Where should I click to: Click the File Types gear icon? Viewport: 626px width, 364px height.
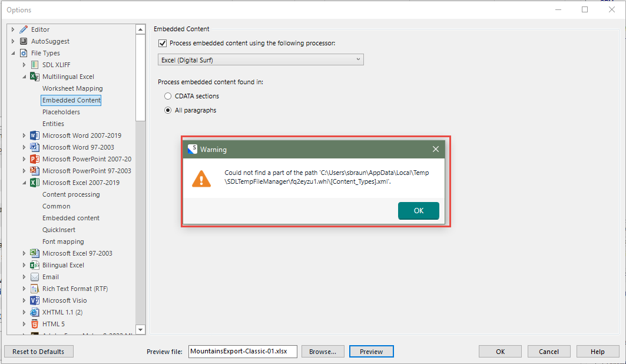tap(24, 53)
